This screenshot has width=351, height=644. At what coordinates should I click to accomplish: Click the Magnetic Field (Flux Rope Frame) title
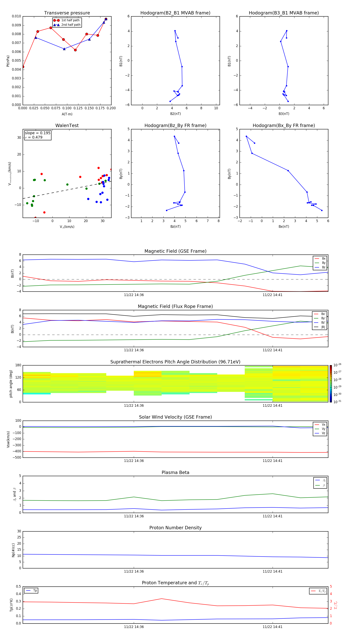coord(175,307)
